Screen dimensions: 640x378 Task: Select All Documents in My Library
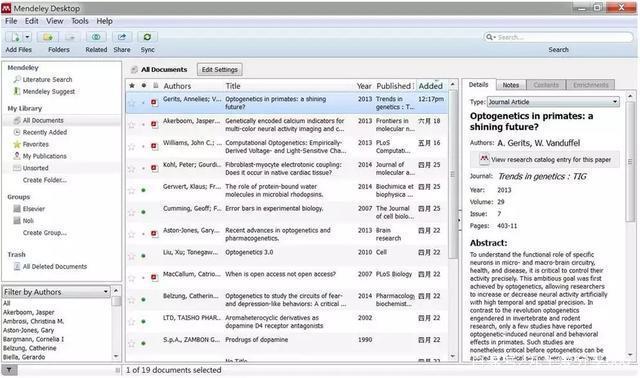43,120
